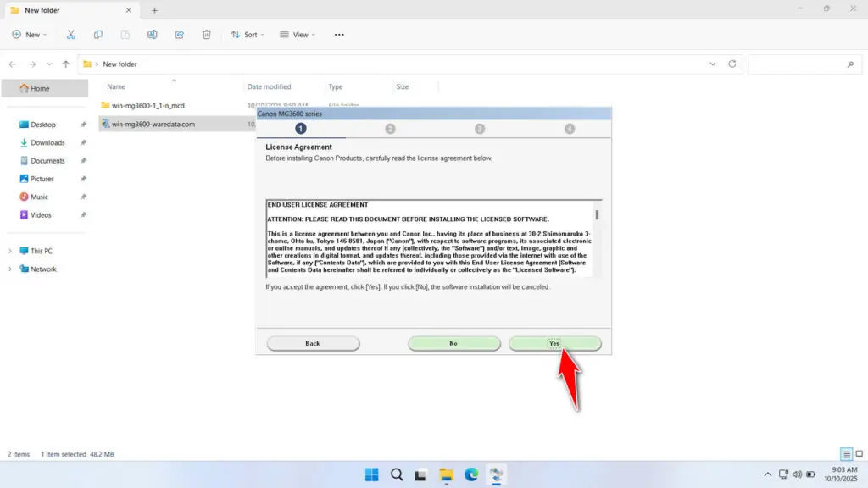Select the Cut icon in the toolbar
This screenshot has height=488, width=868.
pyautogui.click(x=71, y=34)
